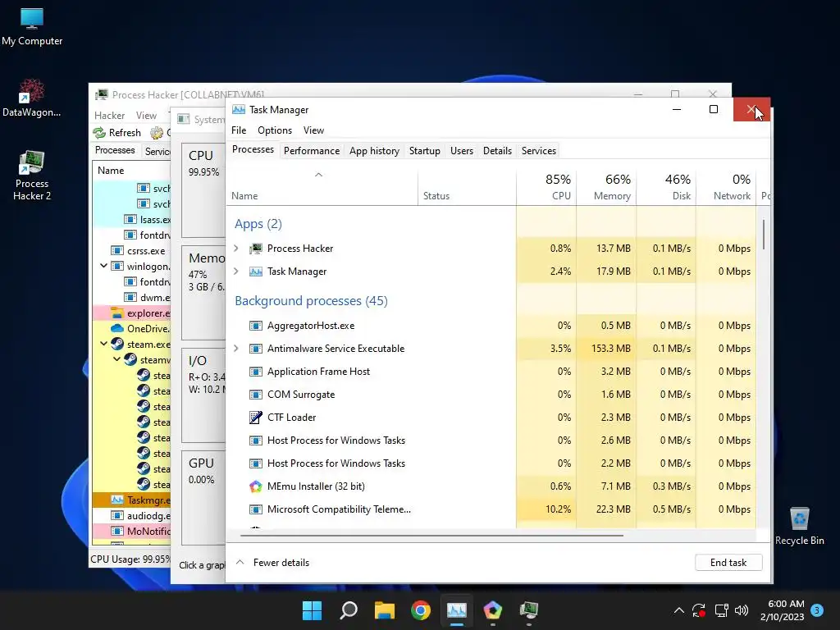
Task: Collapse steam.exe tree node in Process Hacker
Action: tap(104, 344)
